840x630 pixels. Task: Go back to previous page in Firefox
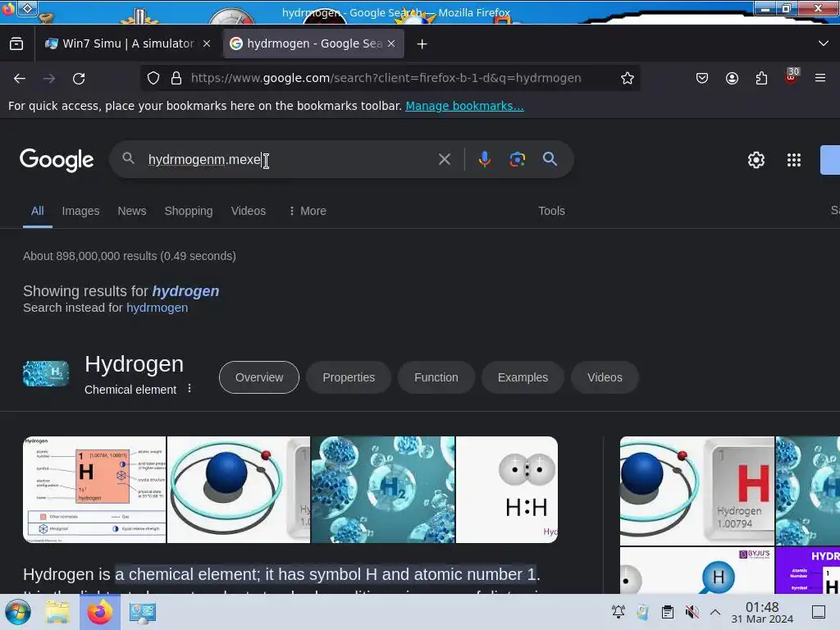click(x=20, y=79)
